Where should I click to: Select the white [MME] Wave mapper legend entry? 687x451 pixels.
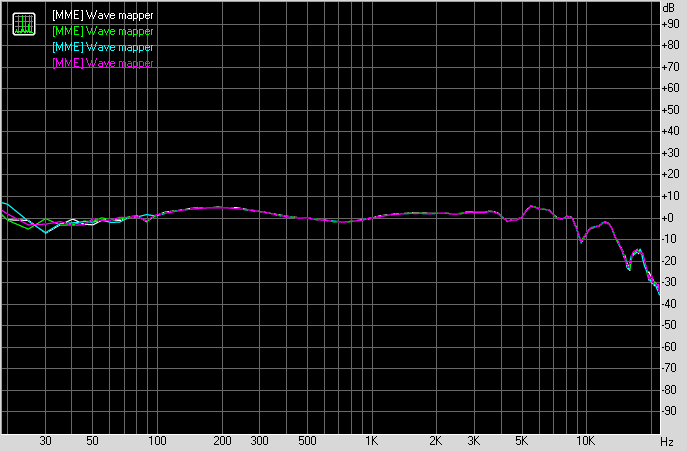(x=103, y=15)
